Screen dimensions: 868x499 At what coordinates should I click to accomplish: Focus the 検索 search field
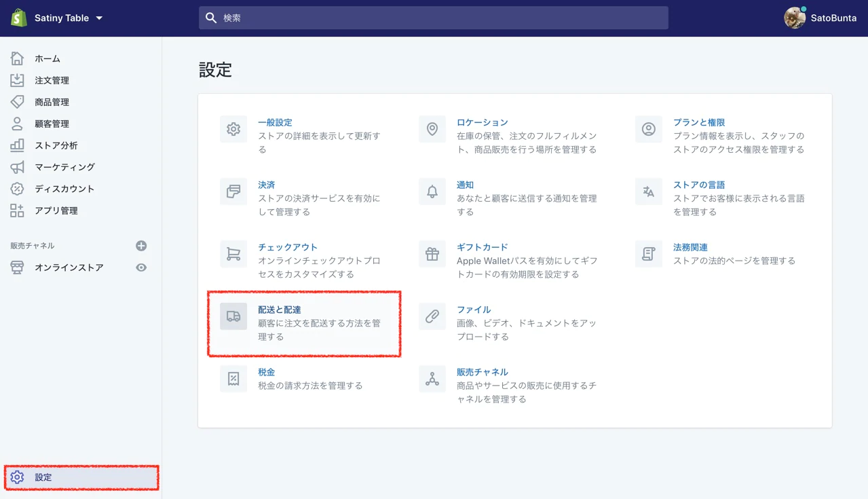click(x=434, y=18)
